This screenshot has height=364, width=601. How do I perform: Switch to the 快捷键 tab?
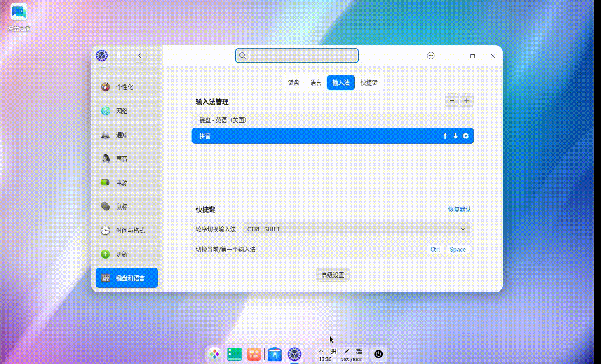tap(369, 82)
